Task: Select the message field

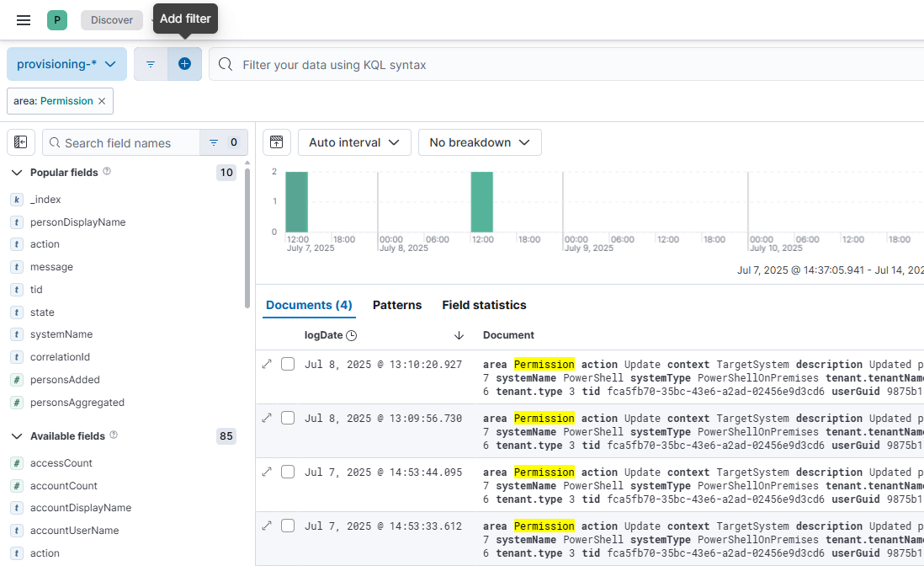Action: [52, 267]
